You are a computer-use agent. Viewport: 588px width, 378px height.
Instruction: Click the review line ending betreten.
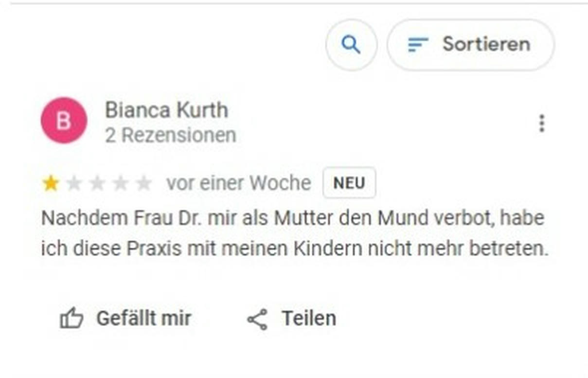click(x=295, y=249)
